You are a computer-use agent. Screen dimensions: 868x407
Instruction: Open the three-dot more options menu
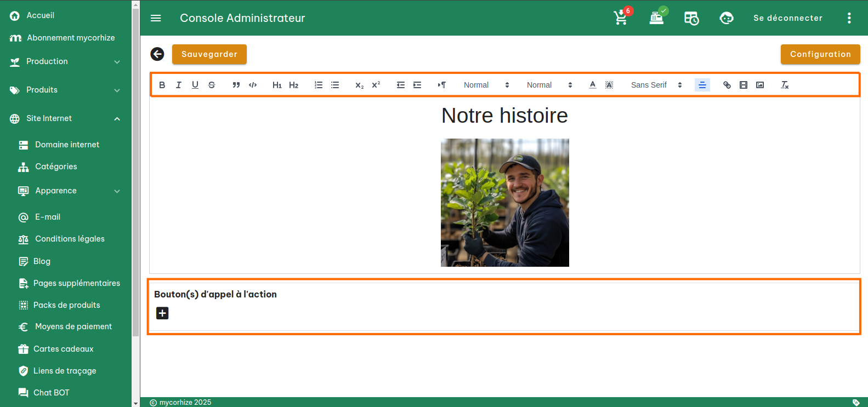(849, 18)
